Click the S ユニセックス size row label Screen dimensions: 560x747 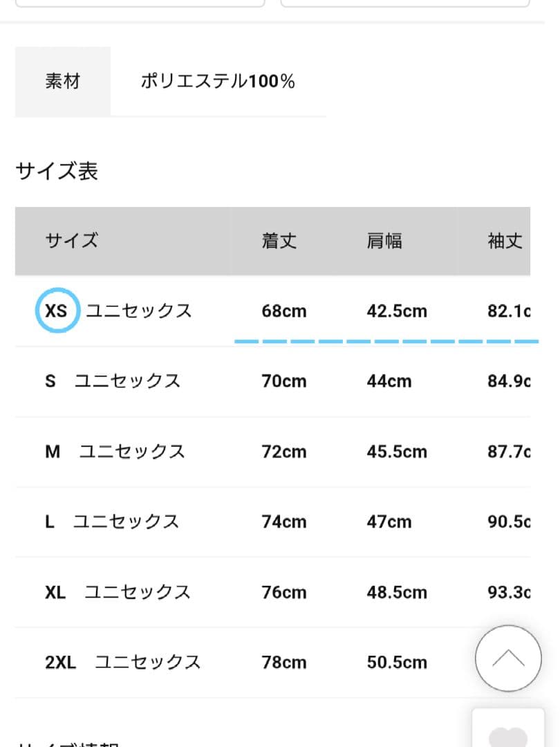coord(113,381)
